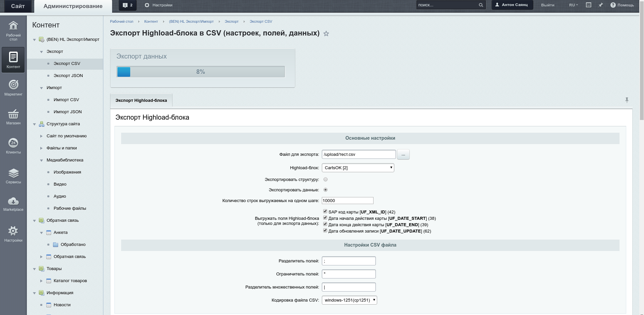This screenshot has height=315, width=644.
Task: Uncheck the UF_DATE_START field checkbox
Action: (x=325, y=217)
